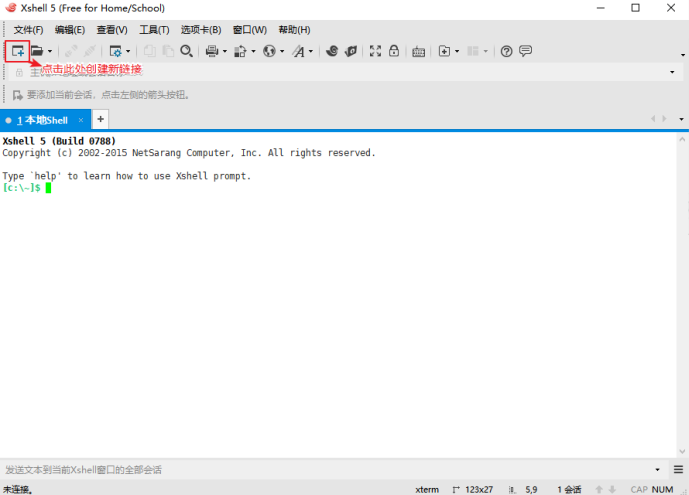Viewport: 689px width, 495px height.
Task: Click the add current session arrow icon
Action: [18, 95]
